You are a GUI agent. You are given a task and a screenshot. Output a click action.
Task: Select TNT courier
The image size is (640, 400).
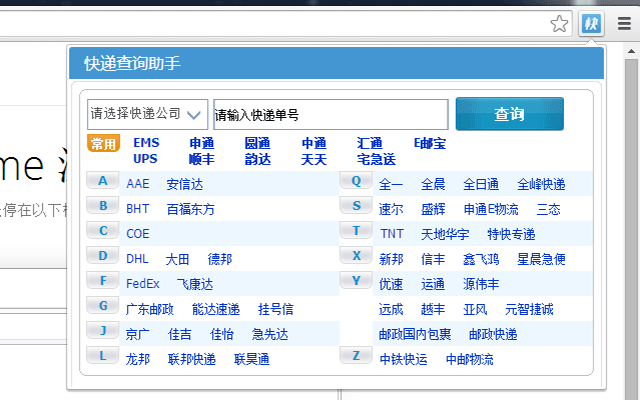pos(392,234)
